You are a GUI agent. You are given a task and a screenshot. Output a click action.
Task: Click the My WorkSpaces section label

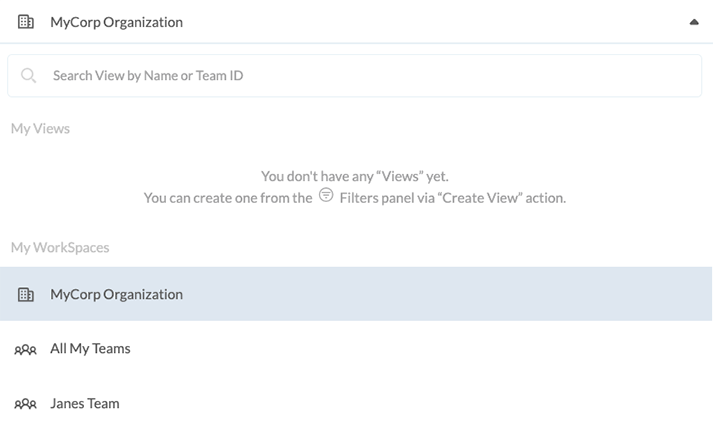click(x=60, y=247)
